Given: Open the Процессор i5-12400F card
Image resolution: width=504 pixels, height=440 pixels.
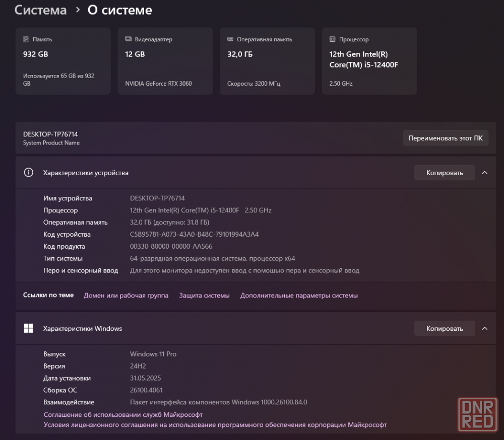Looking at the screenshot, I should pos(369,61).
